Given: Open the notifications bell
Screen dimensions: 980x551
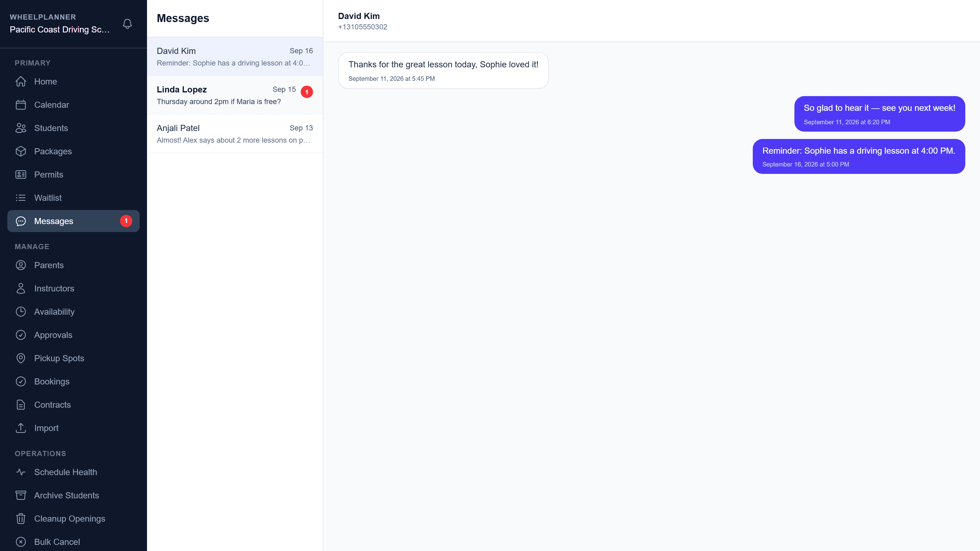Looking at the screenshot, I should click(x=127, y=24).
